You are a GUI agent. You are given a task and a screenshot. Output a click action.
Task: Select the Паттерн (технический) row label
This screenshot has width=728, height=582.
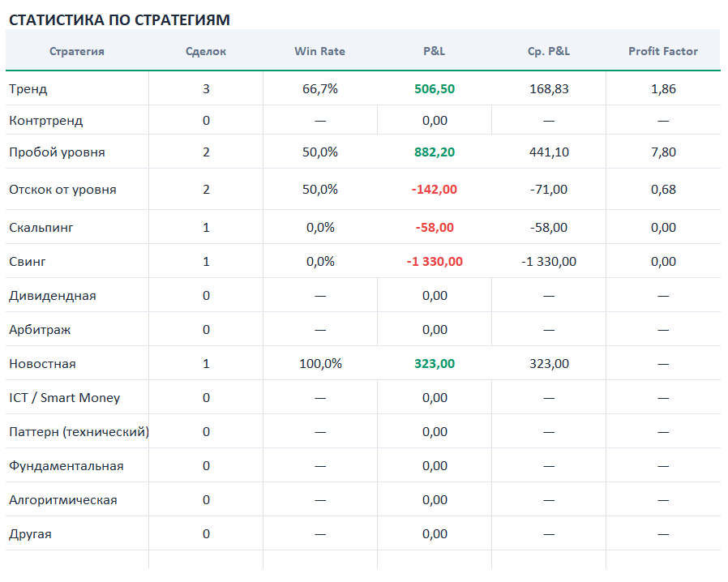79,432
